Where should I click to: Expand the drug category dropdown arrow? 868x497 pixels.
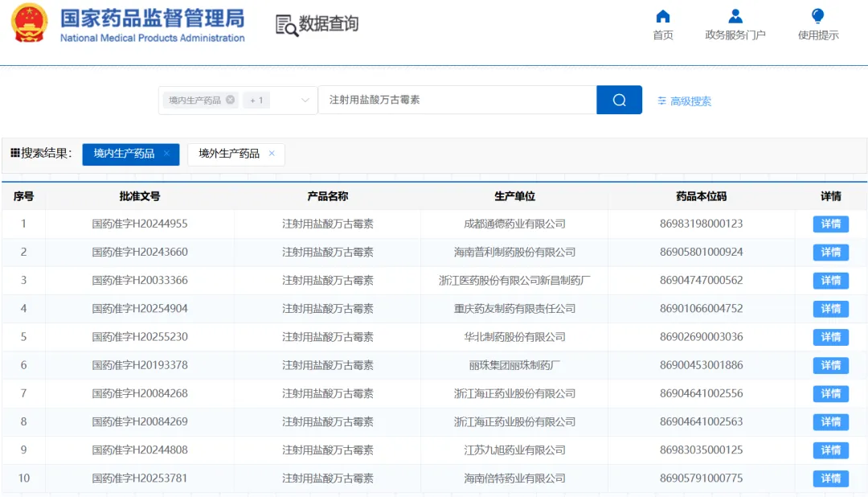click(305, 101)
